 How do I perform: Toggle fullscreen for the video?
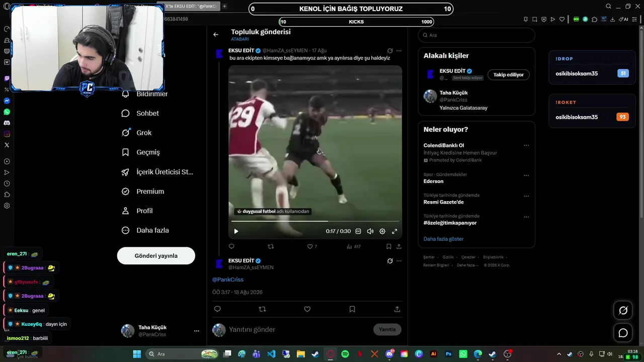[x=394, y=231]
